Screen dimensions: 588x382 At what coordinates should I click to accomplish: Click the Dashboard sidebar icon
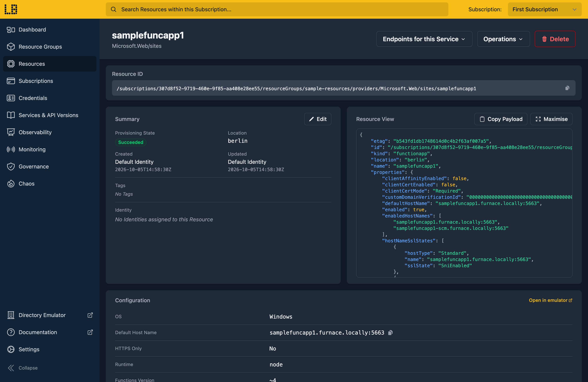[11, 30]
